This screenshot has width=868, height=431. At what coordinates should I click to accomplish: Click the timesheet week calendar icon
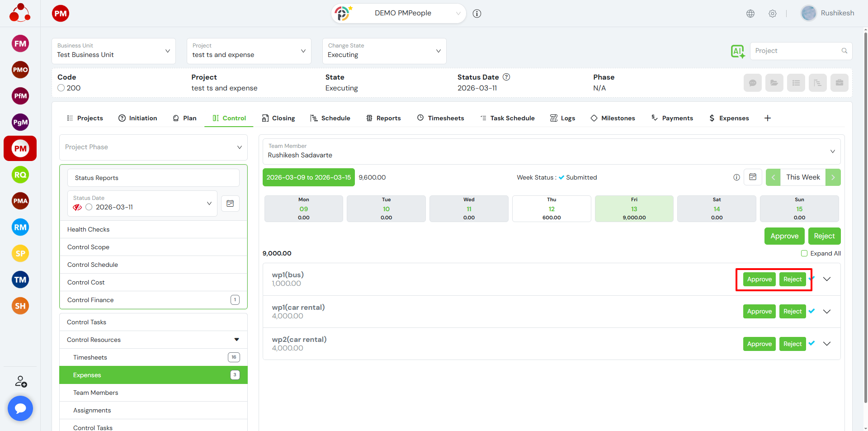pos(753,177)
